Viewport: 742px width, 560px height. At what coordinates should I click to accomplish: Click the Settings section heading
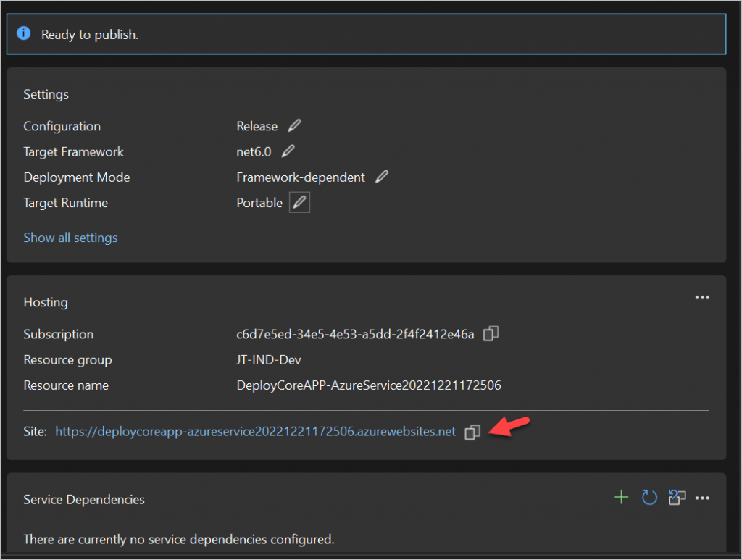coord(46,94)
